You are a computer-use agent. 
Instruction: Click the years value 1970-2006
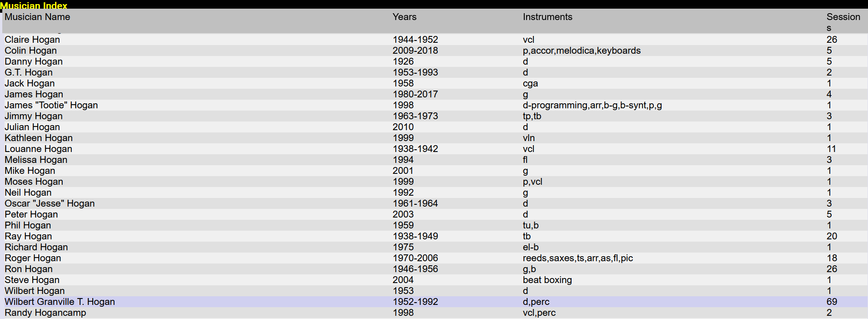coord(415,258)
